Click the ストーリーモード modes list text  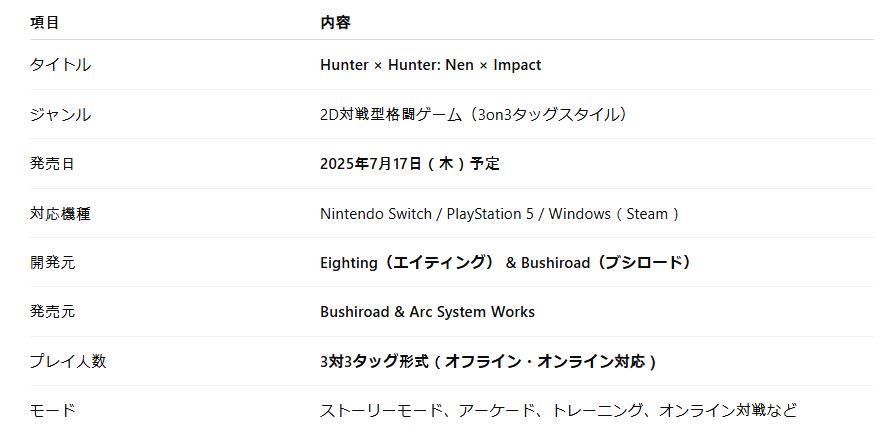coord(377,411)
